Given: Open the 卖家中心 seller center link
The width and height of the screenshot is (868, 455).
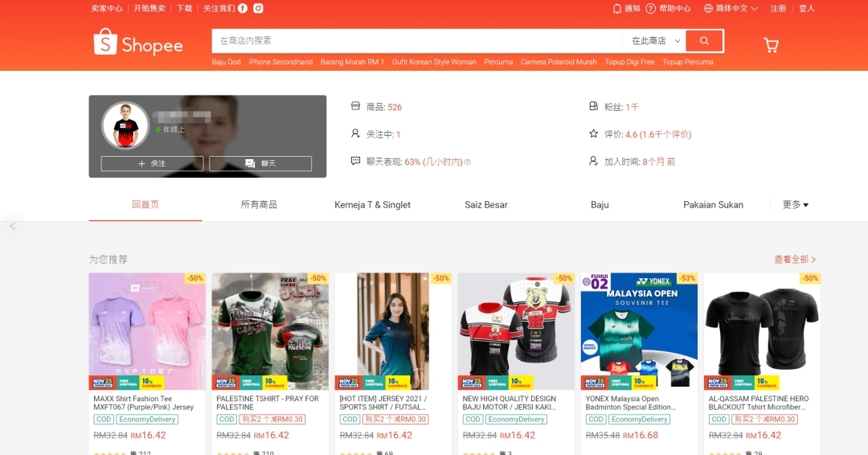Looking at the screenshot, I should [107, 8].
